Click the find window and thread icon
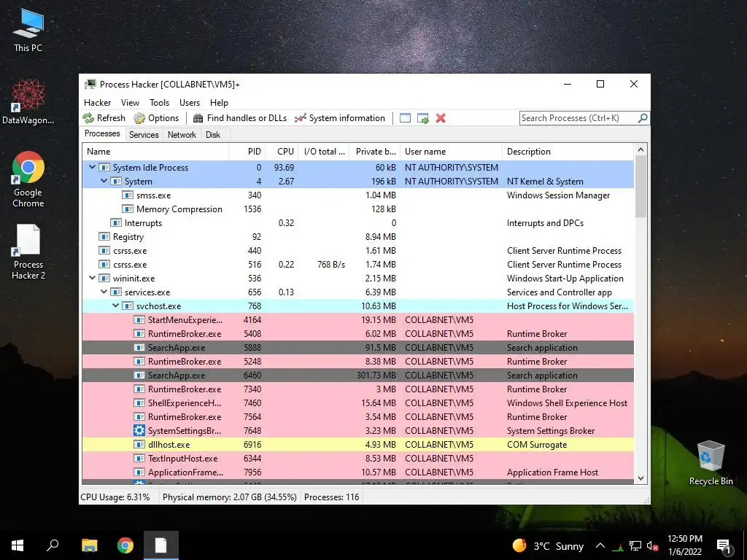Image resolution: width=747 pixels, height=560 pixels. [422, 118]
